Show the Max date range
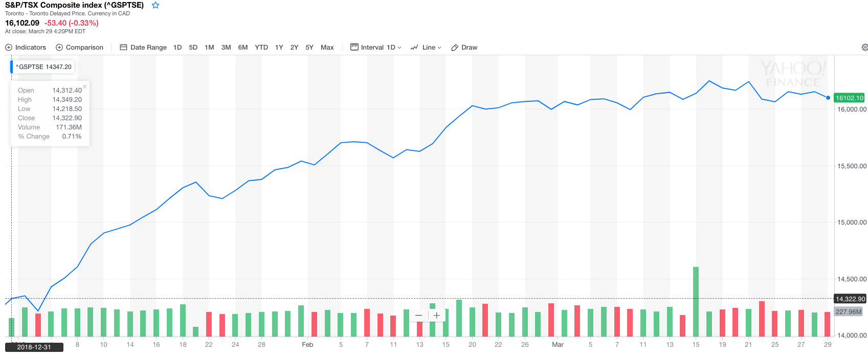This screenshot has width=868, height=356. (327, 48)
